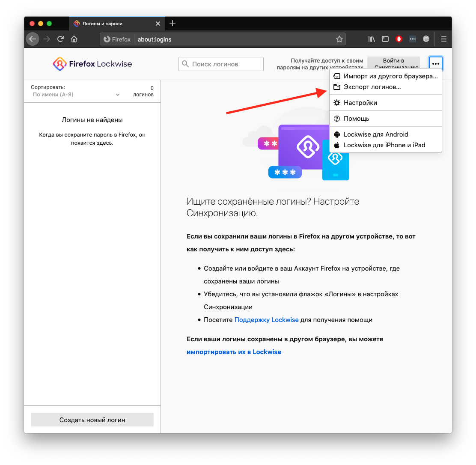The height and width of the screenshot is (465, 476).
Task: Open the Поддержку Lockwise link
Action: (267, 320)
